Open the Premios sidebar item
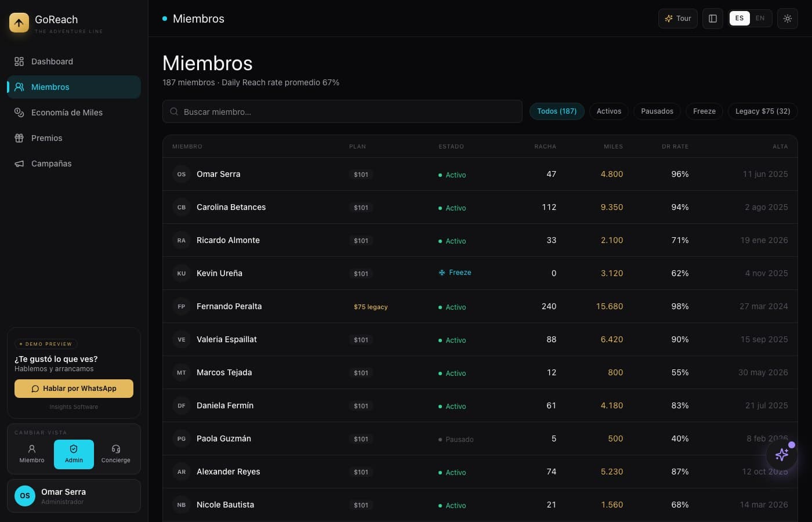 click(x=74, y=138)
